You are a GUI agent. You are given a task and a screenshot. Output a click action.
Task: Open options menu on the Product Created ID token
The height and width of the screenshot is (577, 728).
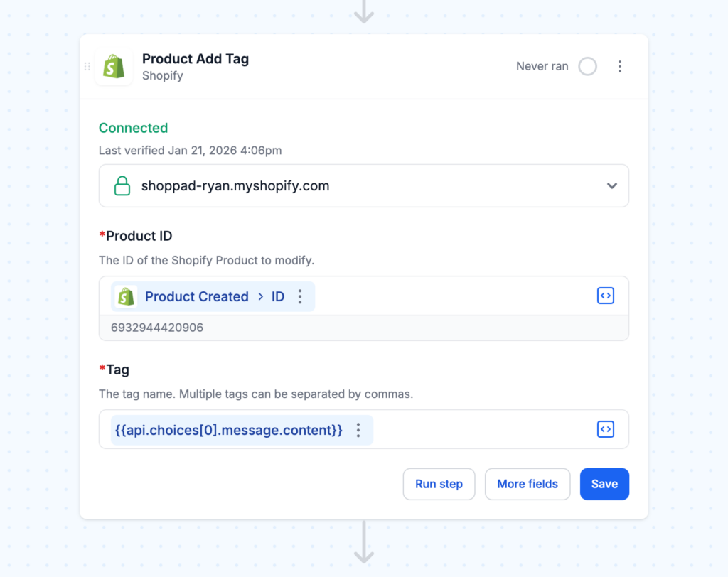point(299,296)
